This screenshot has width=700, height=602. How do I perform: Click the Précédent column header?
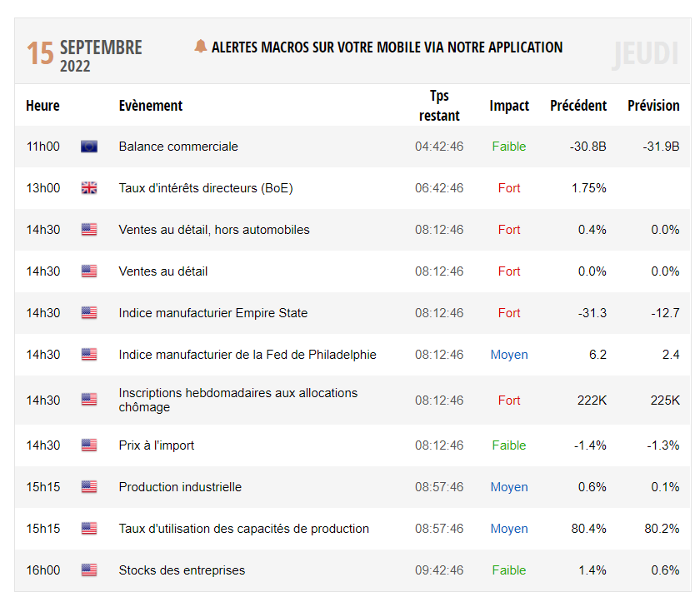point(578,106)
